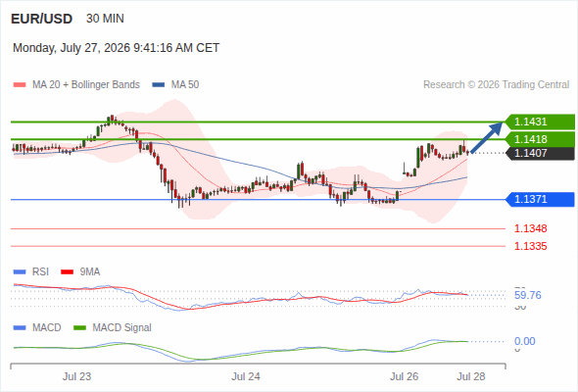Select the red 1.1348 support label
Viewport: 578px width, 392px height.
click(530, 228)
